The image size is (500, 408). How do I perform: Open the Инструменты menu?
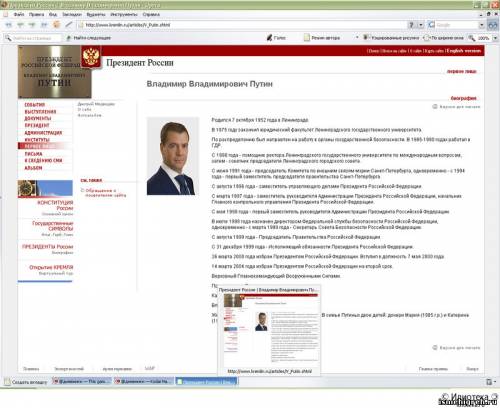pos(124,15)
